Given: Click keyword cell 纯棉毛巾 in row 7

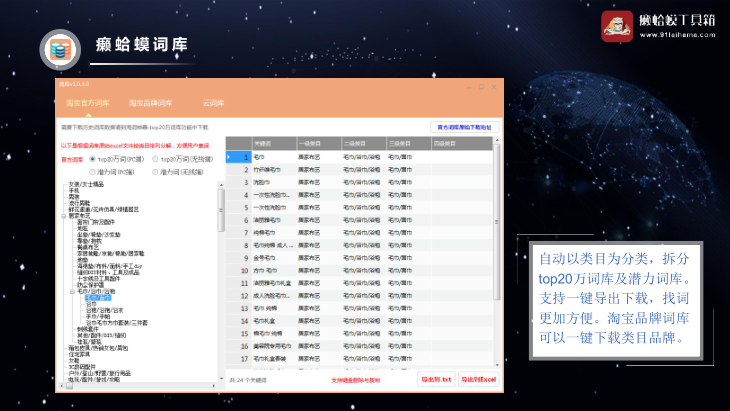Looking at the screenshot, I should [x=274, y=233].
